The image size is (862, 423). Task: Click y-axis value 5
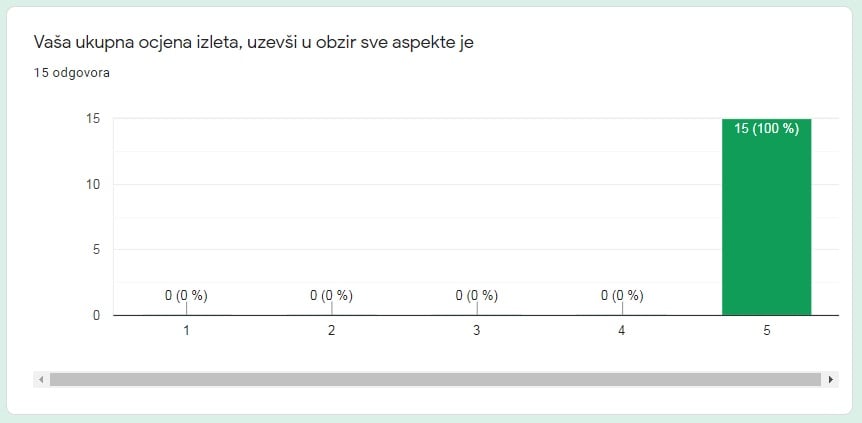[96, 250]
